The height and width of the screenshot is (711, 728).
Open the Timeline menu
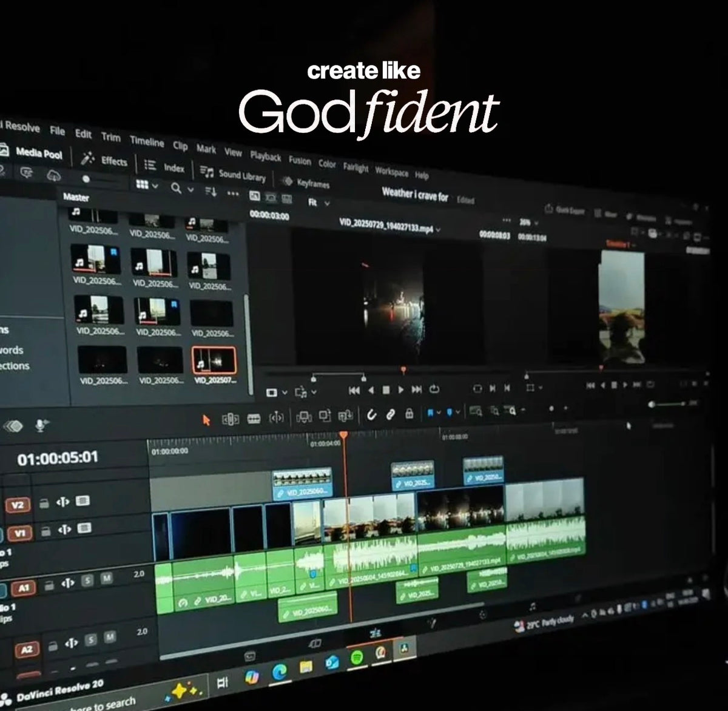(147, 141)
